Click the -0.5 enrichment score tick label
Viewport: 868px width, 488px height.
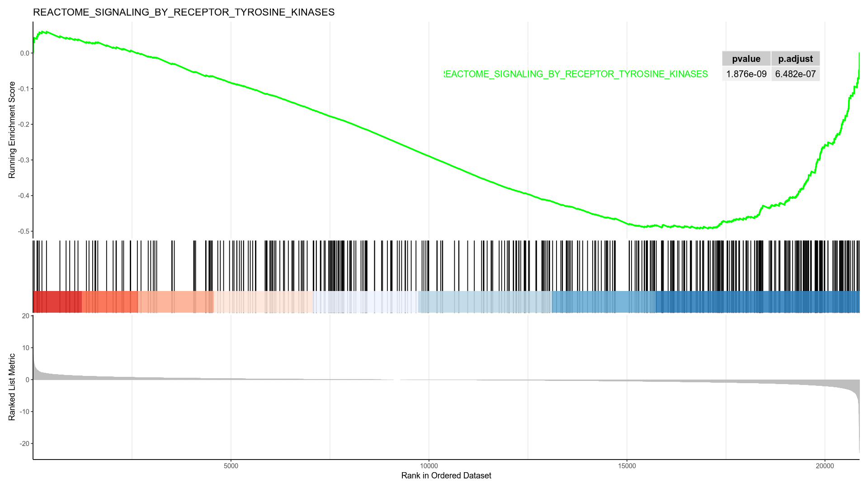[x=24, y=231]
